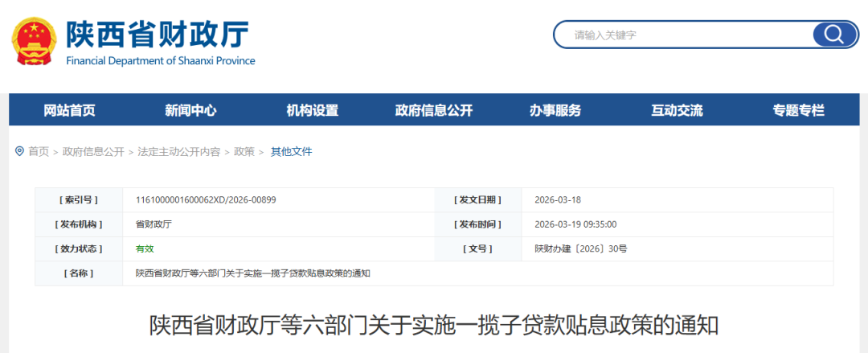Select the 机构设置 navigation item
The height and width of the screenshot is (353, 868).
pyautogui.click(x=312, y=110)
